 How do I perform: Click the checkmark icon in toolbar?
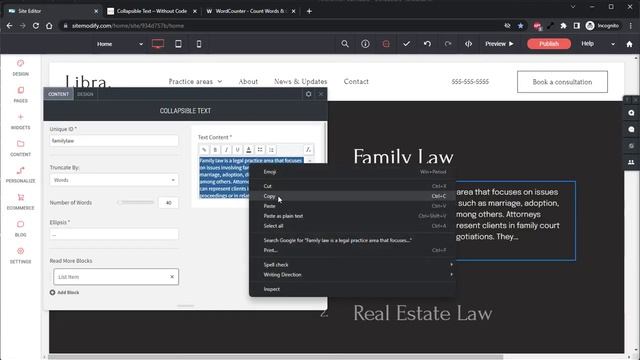click(407, 44)
